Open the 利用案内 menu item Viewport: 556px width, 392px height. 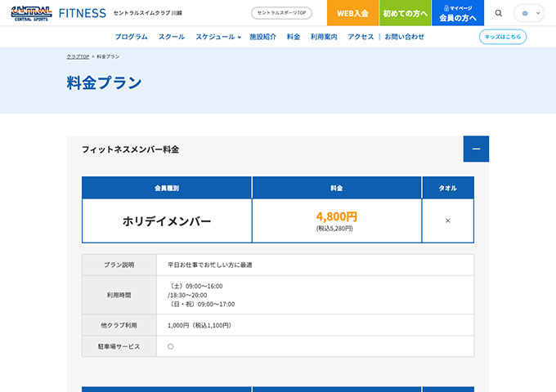tap(324, 37)
